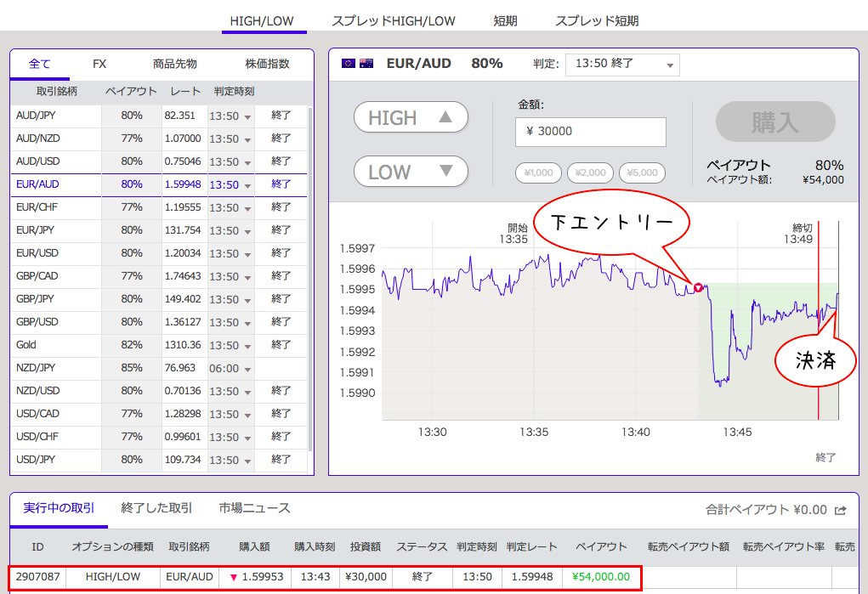Click the EUR/AUD flag icons
This screenshot has width=868, height=594.
click(357, 64)
